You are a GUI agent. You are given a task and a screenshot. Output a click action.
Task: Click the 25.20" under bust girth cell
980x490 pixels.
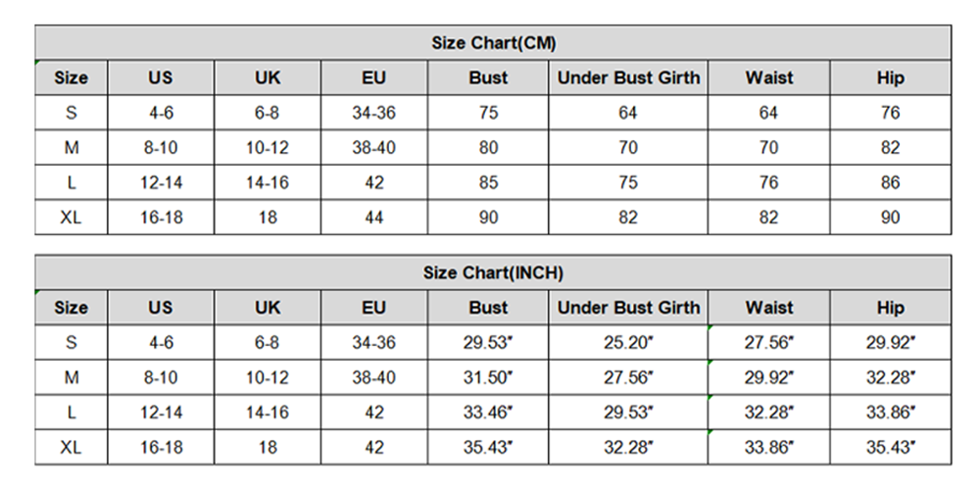click(628, 343)
